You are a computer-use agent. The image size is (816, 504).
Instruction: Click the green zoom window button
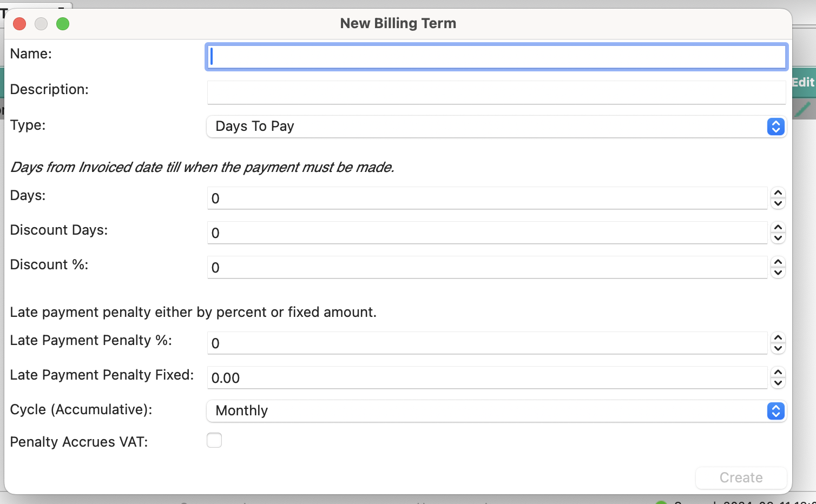(63, 24)
